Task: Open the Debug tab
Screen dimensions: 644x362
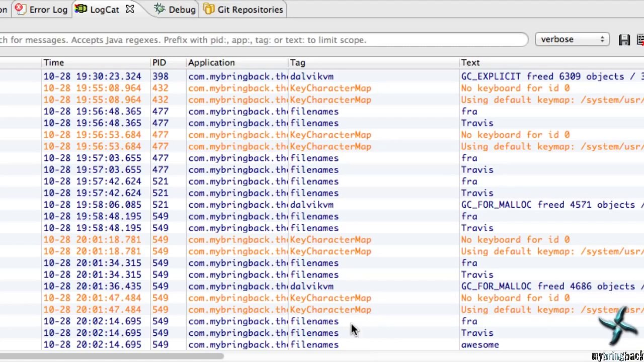Action: (175, 10)
